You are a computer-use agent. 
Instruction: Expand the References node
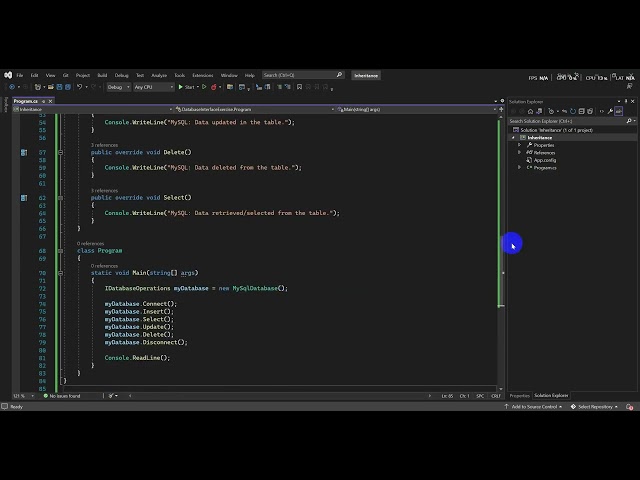point(520,152)
